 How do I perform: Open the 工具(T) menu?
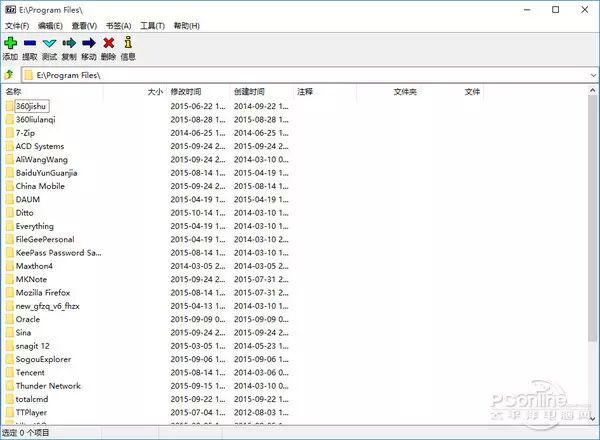[152, 26]
